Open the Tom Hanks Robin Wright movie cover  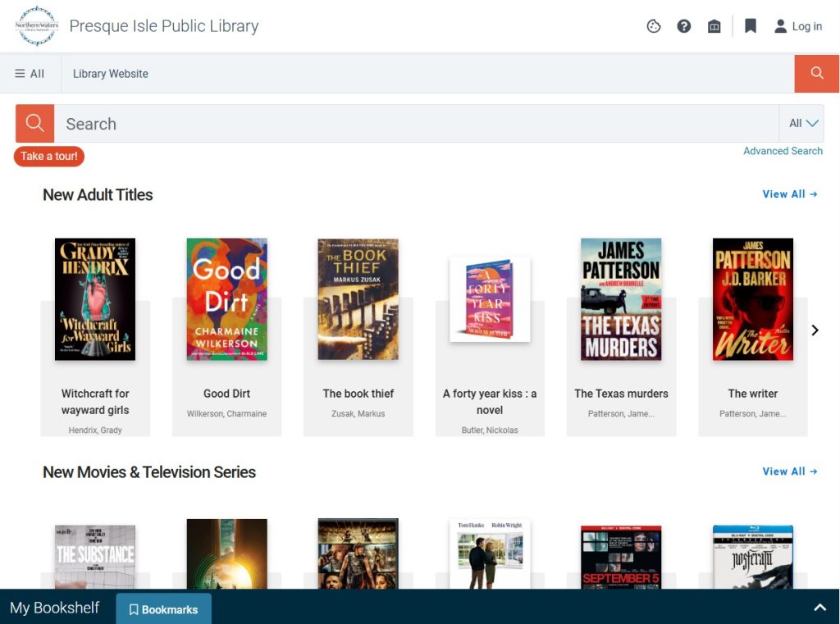point(490,553)
